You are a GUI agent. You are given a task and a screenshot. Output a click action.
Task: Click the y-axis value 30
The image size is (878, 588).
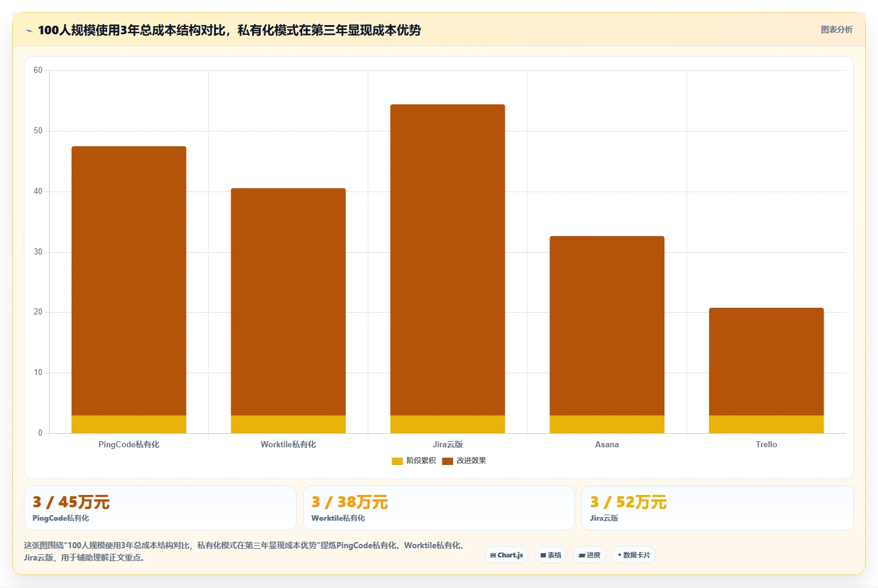point(38,252)
